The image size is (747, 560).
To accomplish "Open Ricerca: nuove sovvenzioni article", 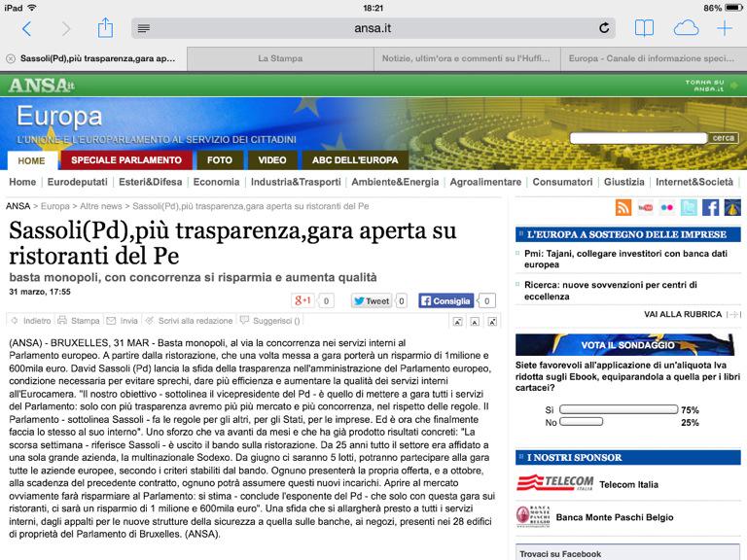I will 610,291.
